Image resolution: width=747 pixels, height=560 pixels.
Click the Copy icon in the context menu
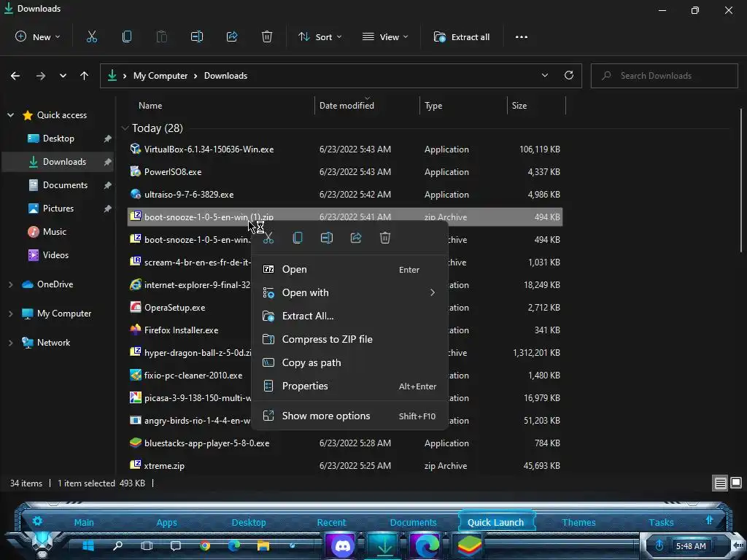pos(298,238)
